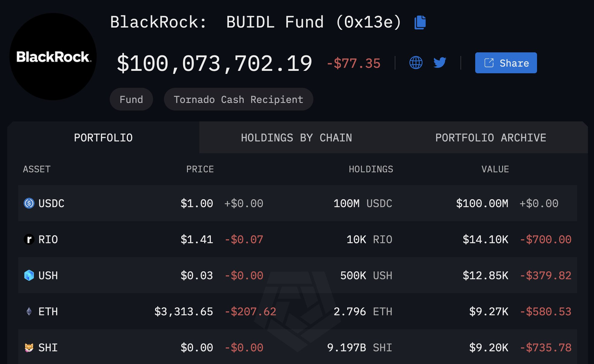The height and width of the screenshot is (364, 594).
Task: Sort by the Price column header
Action: pos(200,169)
